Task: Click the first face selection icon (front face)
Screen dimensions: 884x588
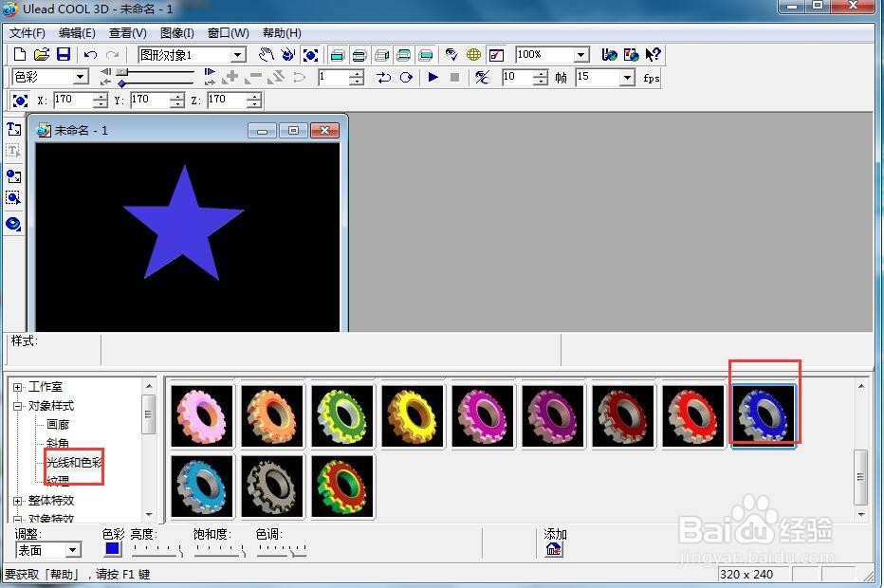Action: 337,55
